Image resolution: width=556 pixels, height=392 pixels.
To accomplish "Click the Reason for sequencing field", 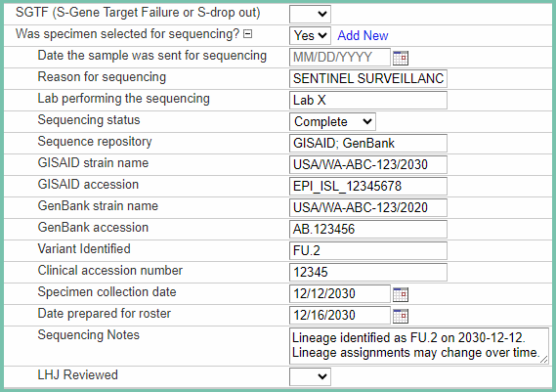I will (x=368, y=79).
